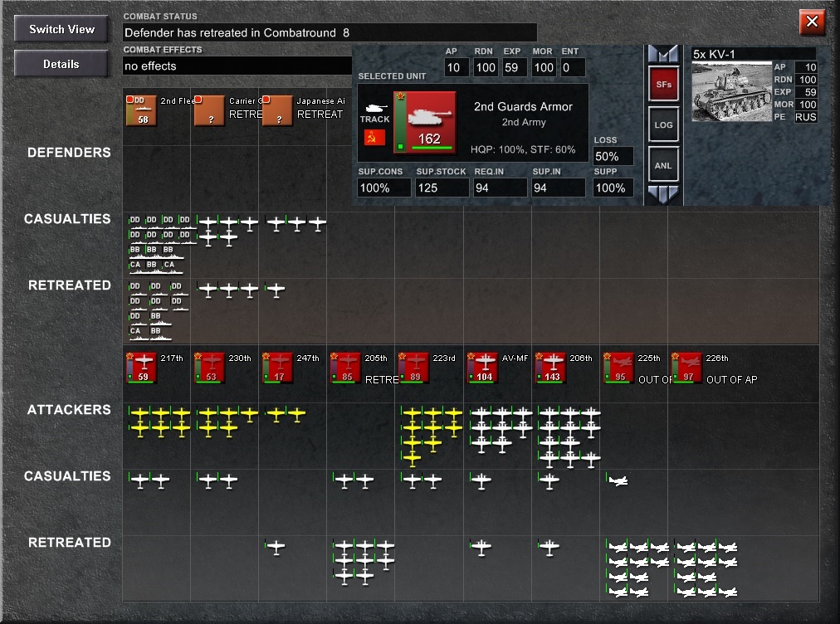Viewport: 840px width, 624px height.
Task: Collapse panel with the bottom arrow chevrons
Action: pyautogui.click(x=662, y=194)
